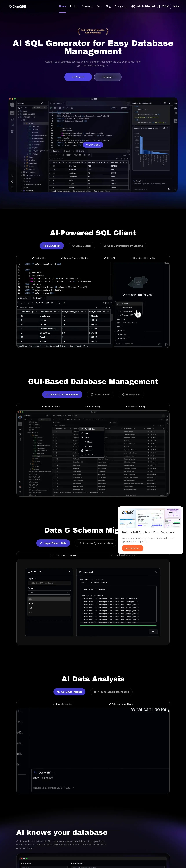Close the Import data dialog

point(69,571)
